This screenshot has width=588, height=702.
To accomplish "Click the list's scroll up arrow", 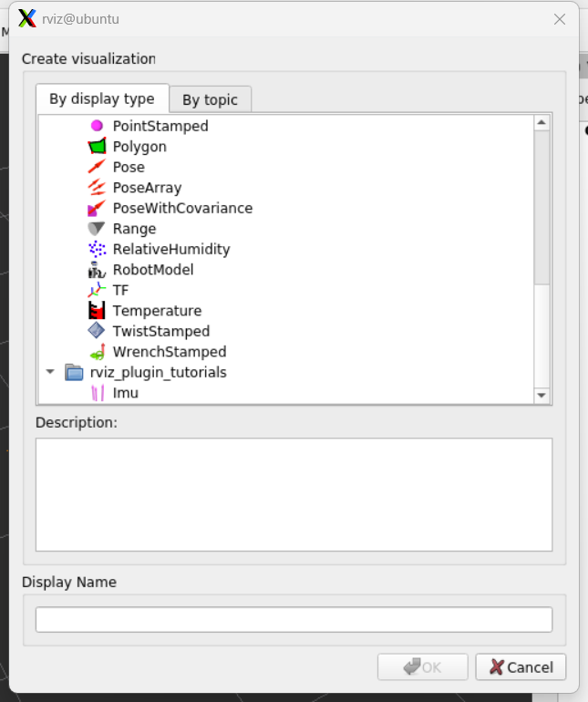I will [542, 122].
